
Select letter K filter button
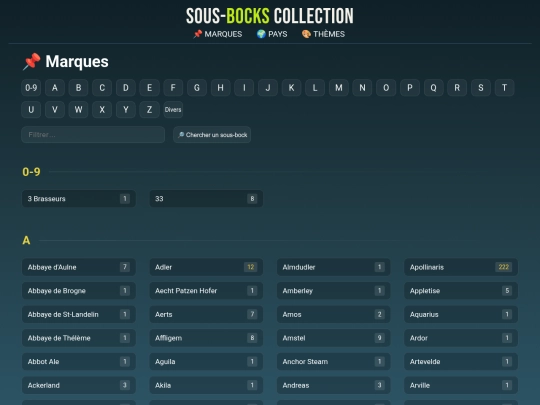[291, 88]
